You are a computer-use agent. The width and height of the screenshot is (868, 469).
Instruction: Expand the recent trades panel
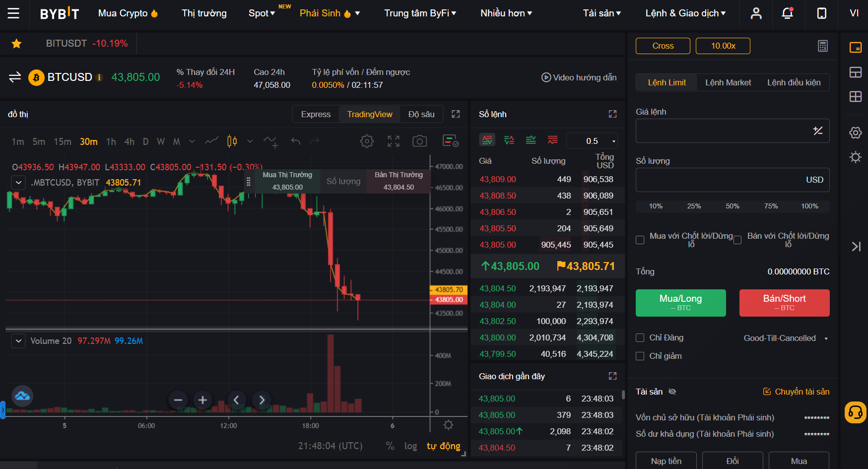pyautogui.click(x=612, y=376)
